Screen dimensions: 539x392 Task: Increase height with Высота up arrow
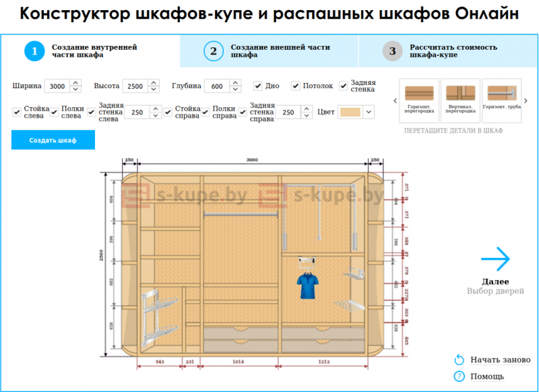click(x=154, y=82)
